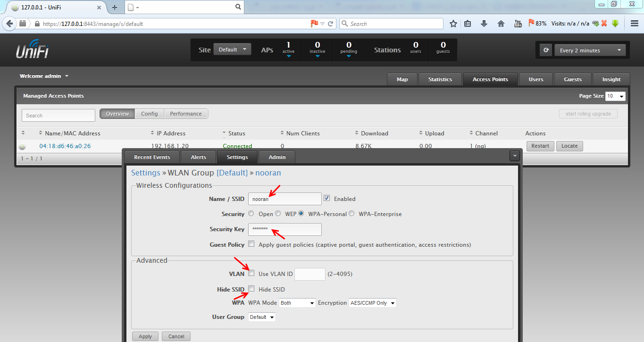Click the green download arrow extension icon

(x=615, y=24)
